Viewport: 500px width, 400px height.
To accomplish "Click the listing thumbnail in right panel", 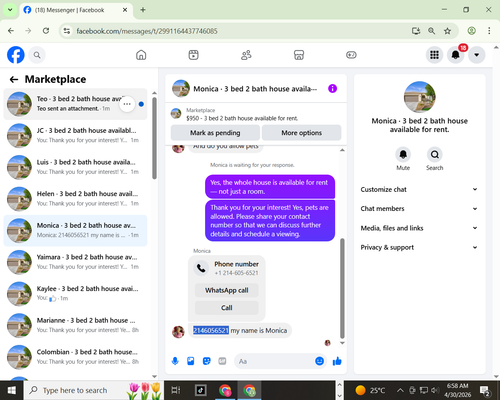I will click(419, 97).
